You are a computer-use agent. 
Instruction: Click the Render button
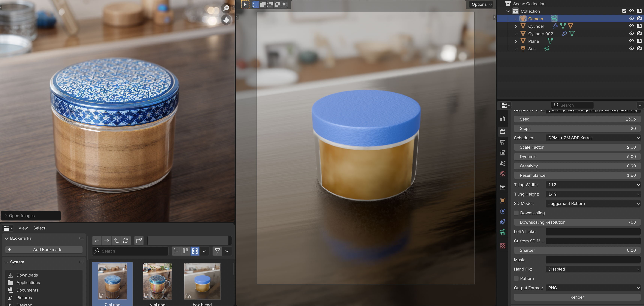(577, 297)
